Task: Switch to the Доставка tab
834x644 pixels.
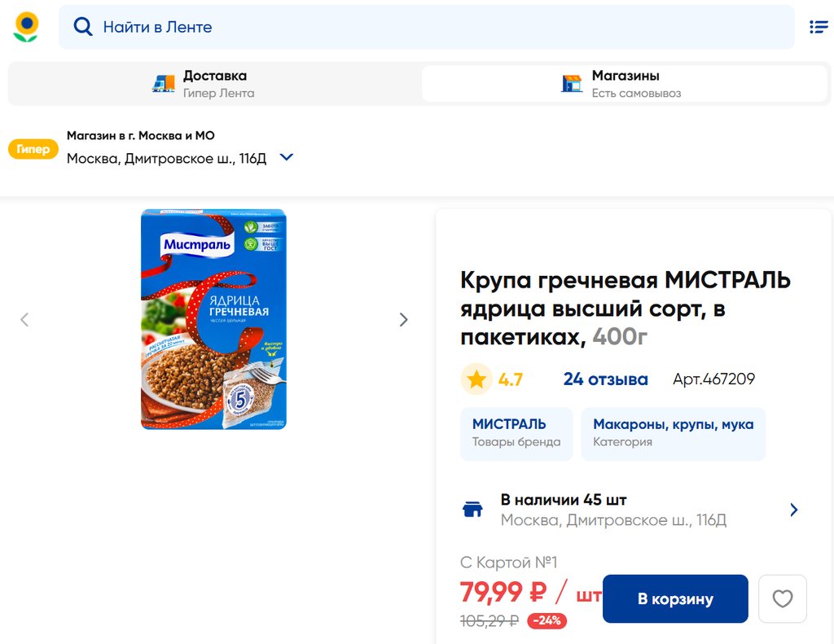Action: tap(213, 83)
